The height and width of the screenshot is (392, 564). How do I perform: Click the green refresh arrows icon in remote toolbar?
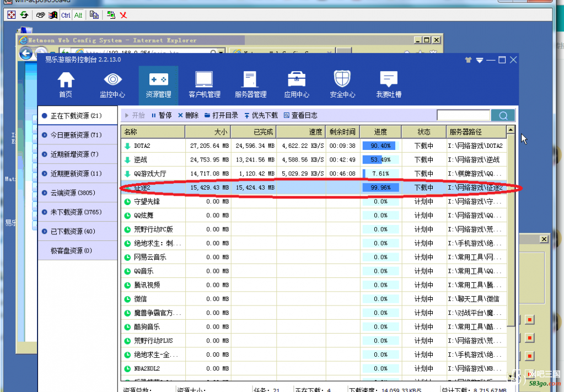24,15
